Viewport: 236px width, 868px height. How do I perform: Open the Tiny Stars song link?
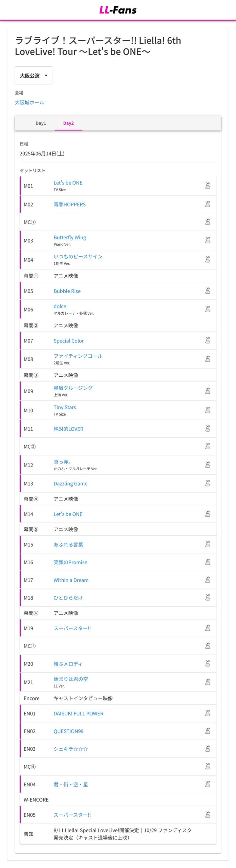coord(65,407)
